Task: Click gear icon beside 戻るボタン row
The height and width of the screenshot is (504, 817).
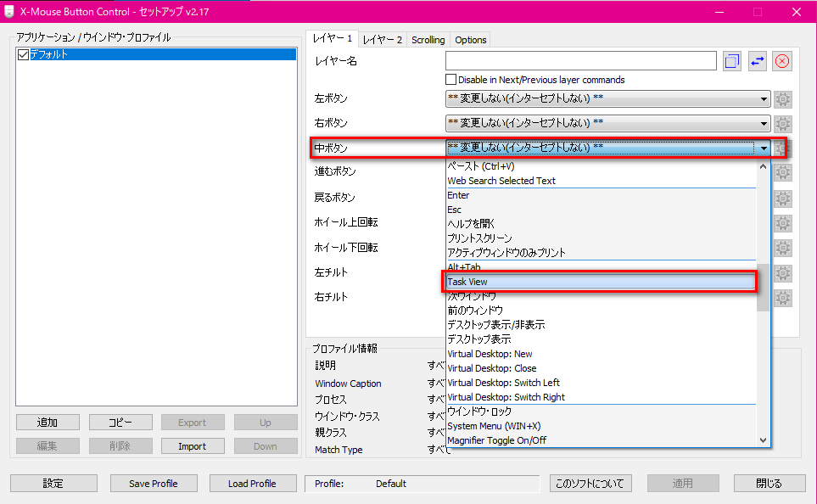Action: coord(782,199)
